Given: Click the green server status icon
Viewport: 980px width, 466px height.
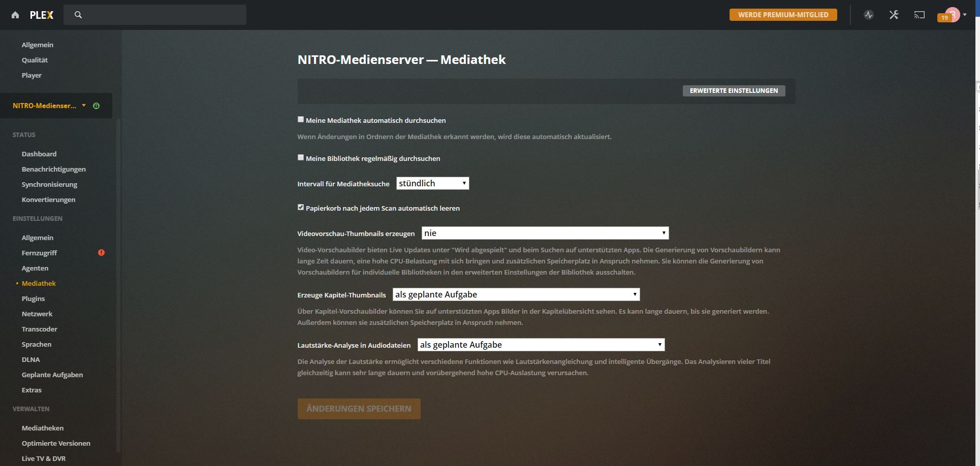Looking at the screenshot, I should [x=97, y=106].
